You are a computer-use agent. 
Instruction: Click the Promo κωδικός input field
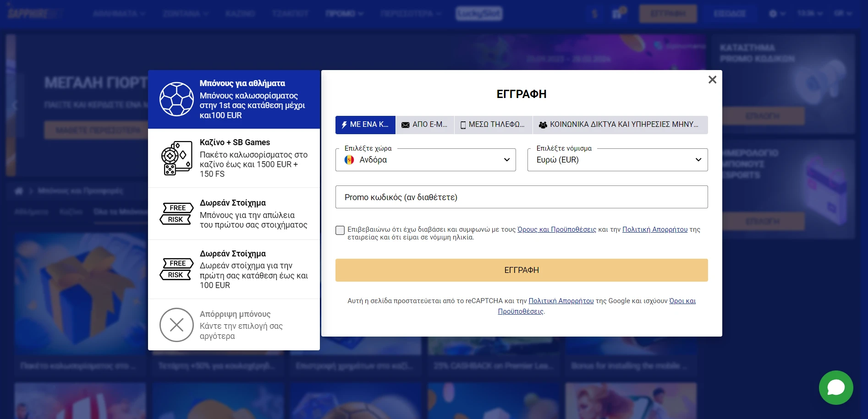tap(522, 197)
